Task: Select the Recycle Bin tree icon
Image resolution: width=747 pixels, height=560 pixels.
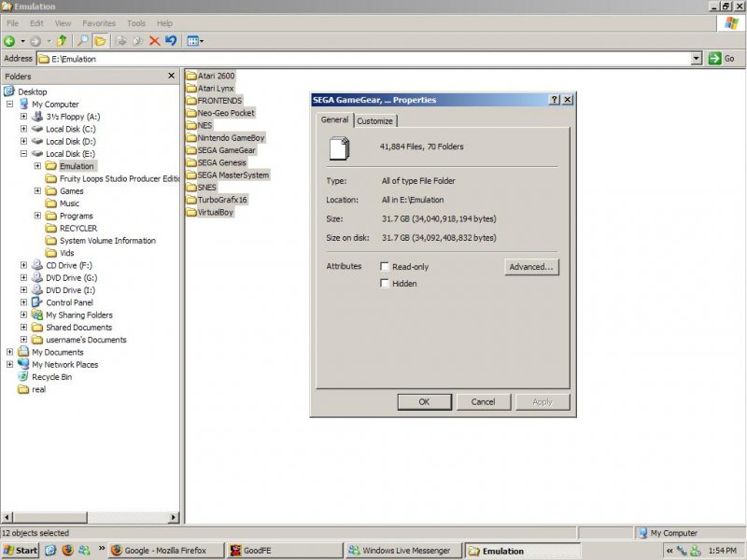Action: pyautogui.click(x=23, y=376)
